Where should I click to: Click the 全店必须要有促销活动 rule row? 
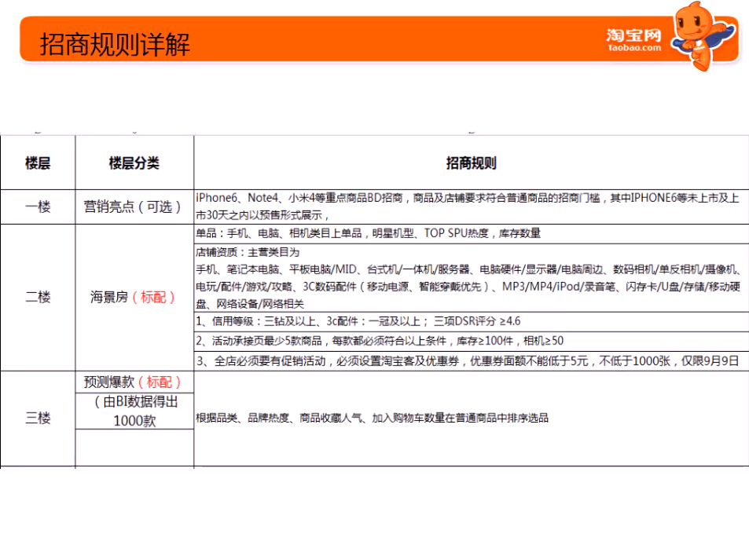(x=467, y=361)
